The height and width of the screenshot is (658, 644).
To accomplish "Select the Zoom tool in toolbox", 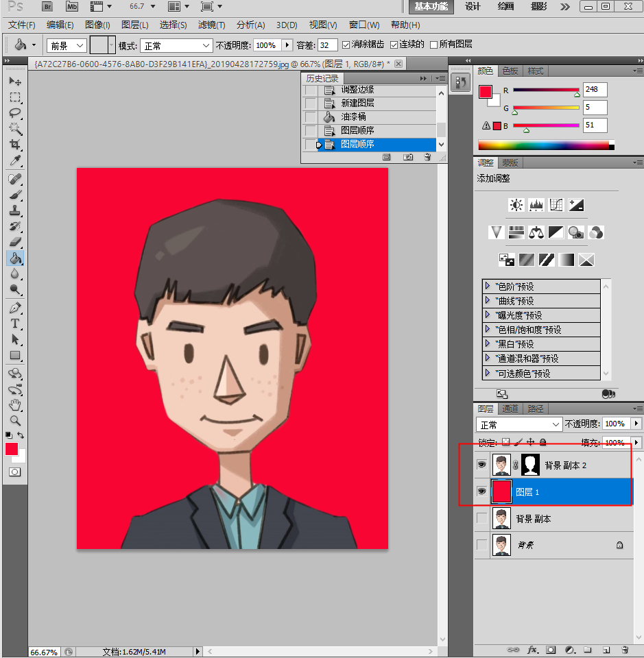I will 15,420.
